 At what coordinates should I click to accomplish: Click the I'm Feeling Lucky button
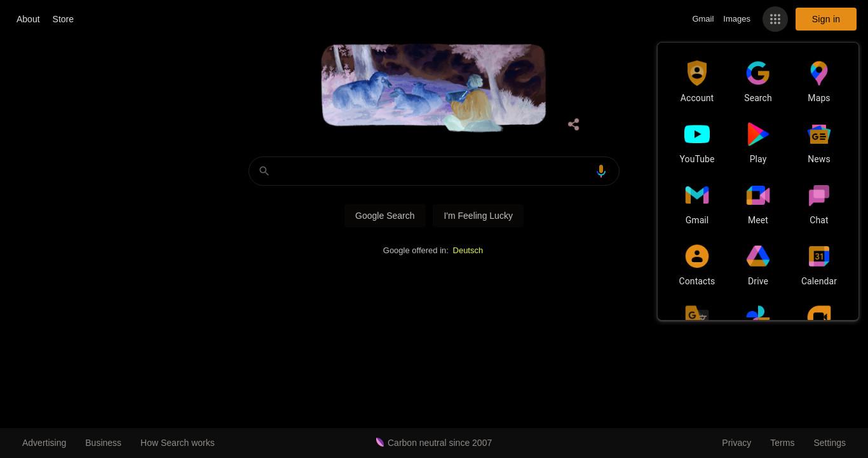coord(478,216)
